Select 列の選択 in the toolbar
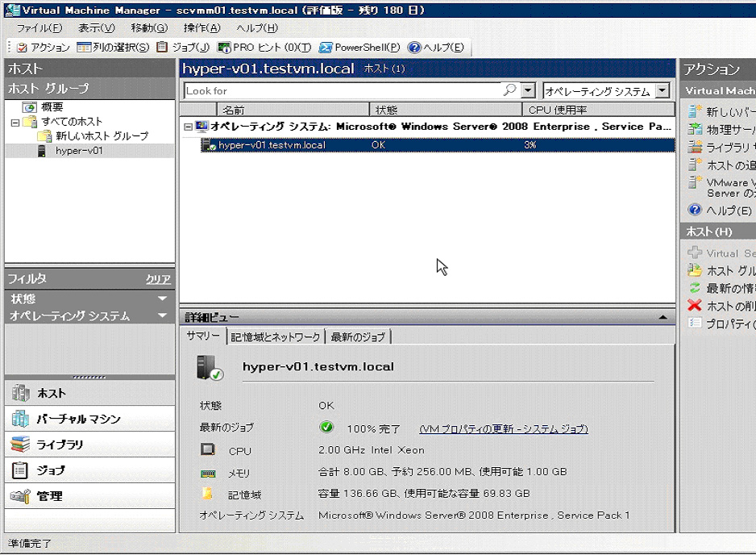Screen dimensions: 756x555 click(83, 48)
